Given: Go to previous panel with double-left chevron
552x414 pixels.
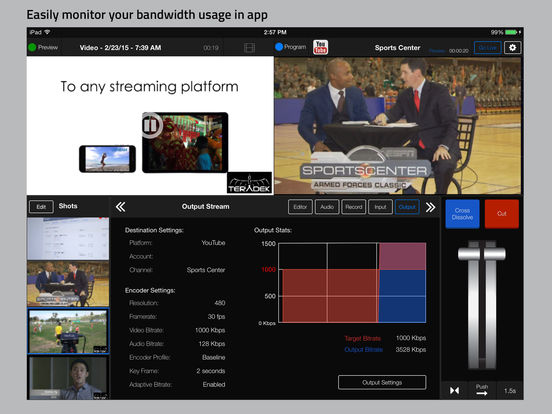Looking at the screenshot, I should click(120, 207).
